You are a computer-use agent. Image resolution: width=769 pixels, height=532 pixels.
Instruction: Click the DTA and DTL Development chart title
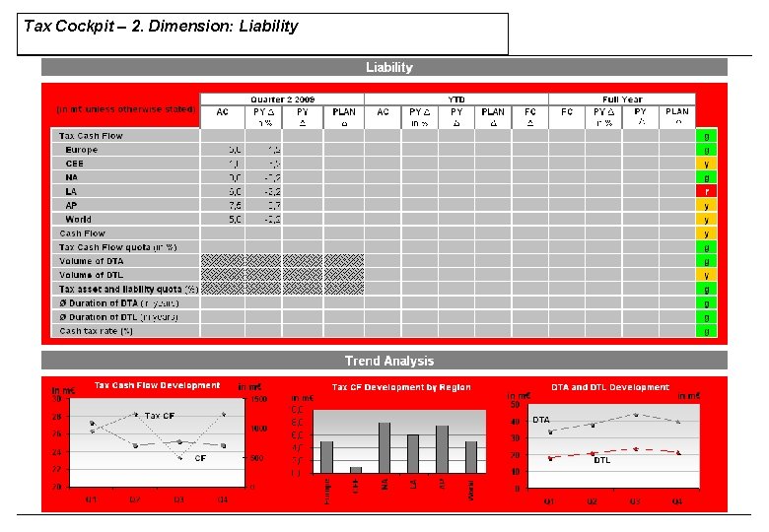pos(610,387)
